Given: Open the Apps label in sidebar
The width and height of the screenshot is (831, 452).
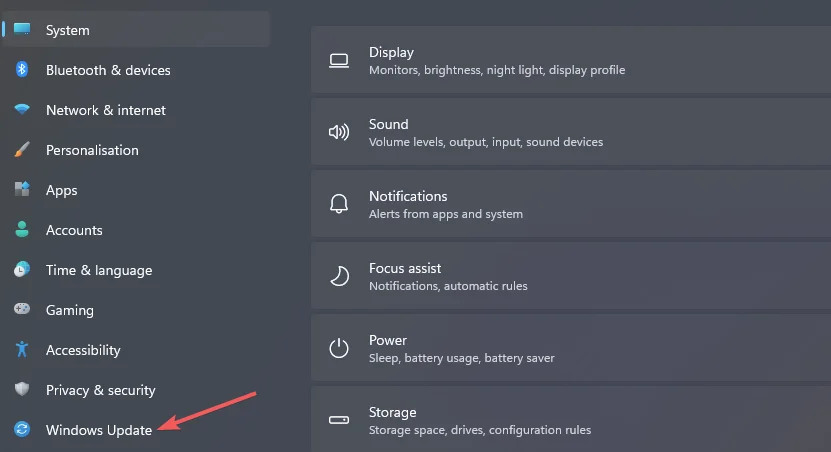Looking at the screenshot, I should click(61, 191).
